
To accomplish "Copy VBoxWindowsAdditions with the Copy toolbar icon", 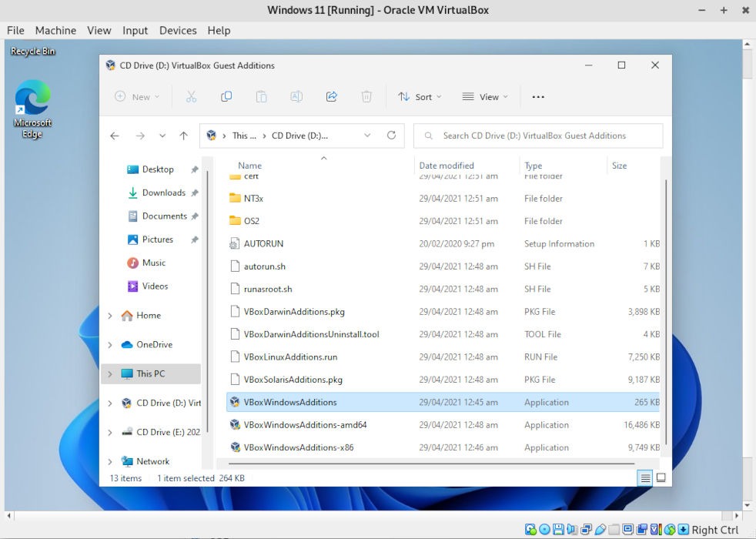I will tap(226, 95).
